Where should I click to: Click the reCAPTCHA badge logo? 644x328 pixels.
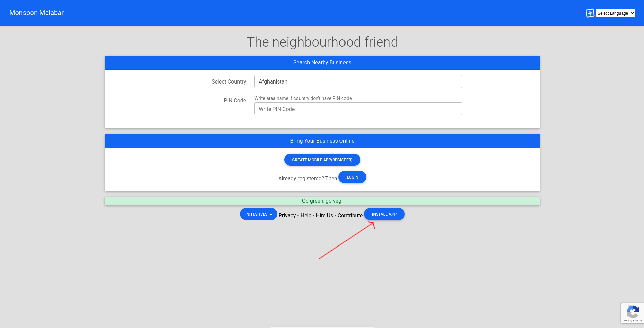tap(633, 312)
